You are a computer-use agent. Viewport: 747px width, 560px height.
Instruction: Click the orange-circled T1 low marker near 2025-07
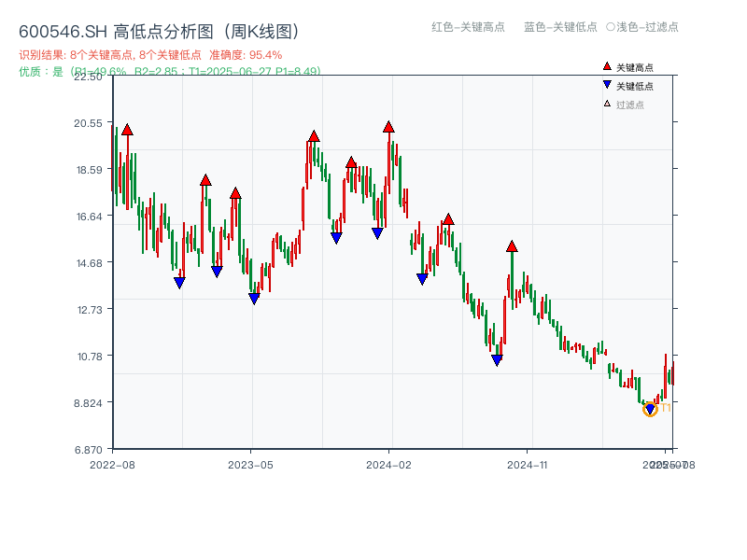pyautogui.click(x=648, y=409)
